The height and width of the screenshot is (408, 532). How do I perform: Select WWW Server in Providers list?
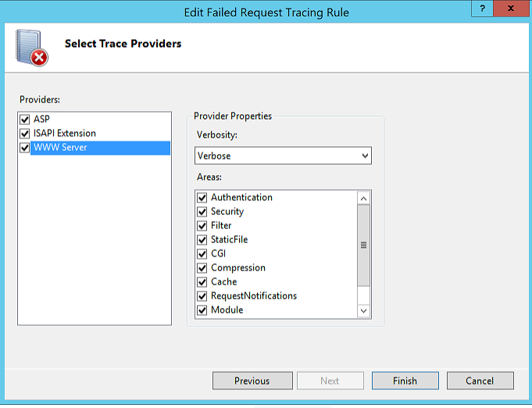(99, 148)
